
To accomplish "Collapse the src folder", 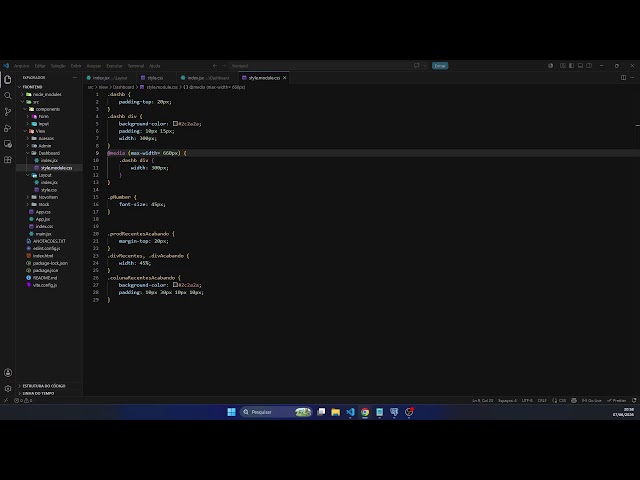I will coord(49,102).
